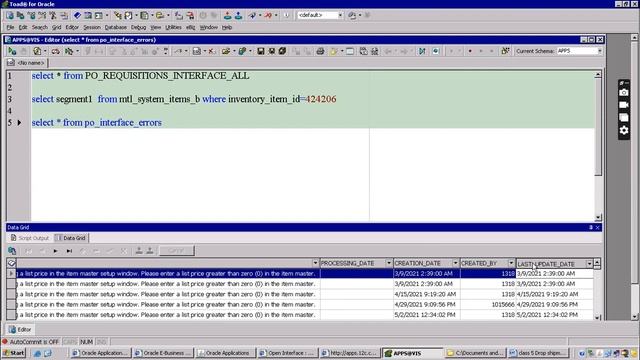Open the File menu
The height and width of the screenshot is (360, 640).
[10, 27]
